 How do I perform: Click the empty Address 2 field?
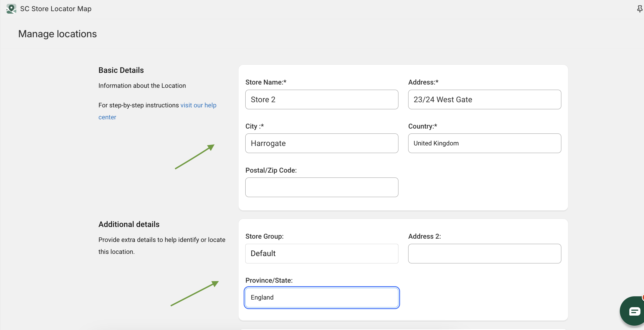(484, 254)
